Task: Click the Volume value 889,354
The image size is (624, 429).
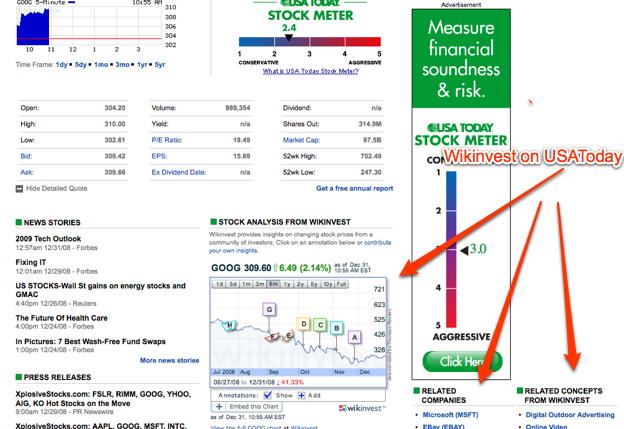Action: point(238,108)
